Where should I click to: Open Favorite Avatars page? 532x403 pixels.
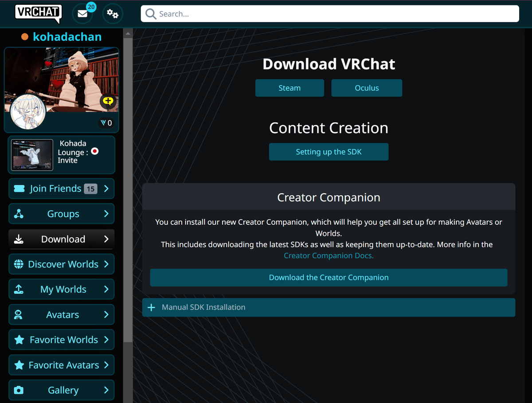click(x=62, y=365)
